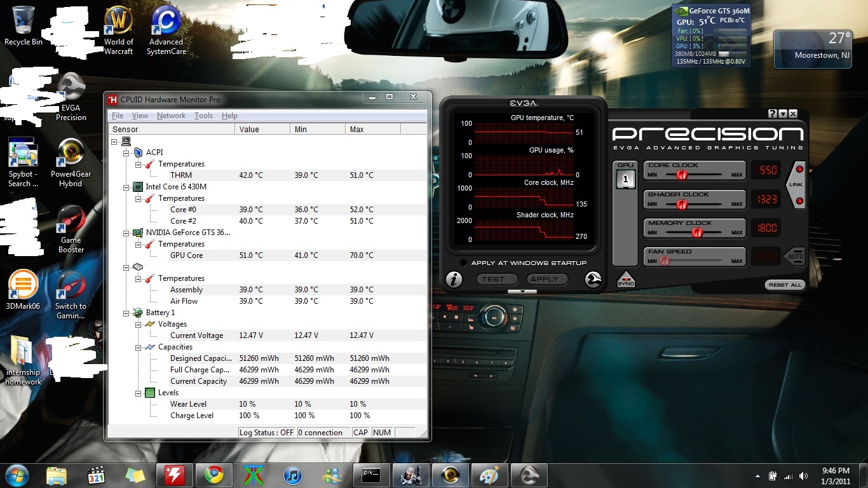868x488 pixels.
Task: Select the Power4Gear Hybrid desktop icon
Action: [71, 163]
